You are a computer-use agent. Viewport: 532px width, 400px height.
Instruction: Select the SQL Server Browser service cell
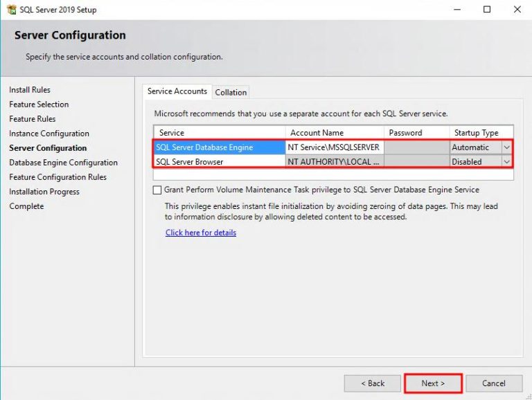coord(220,162)
